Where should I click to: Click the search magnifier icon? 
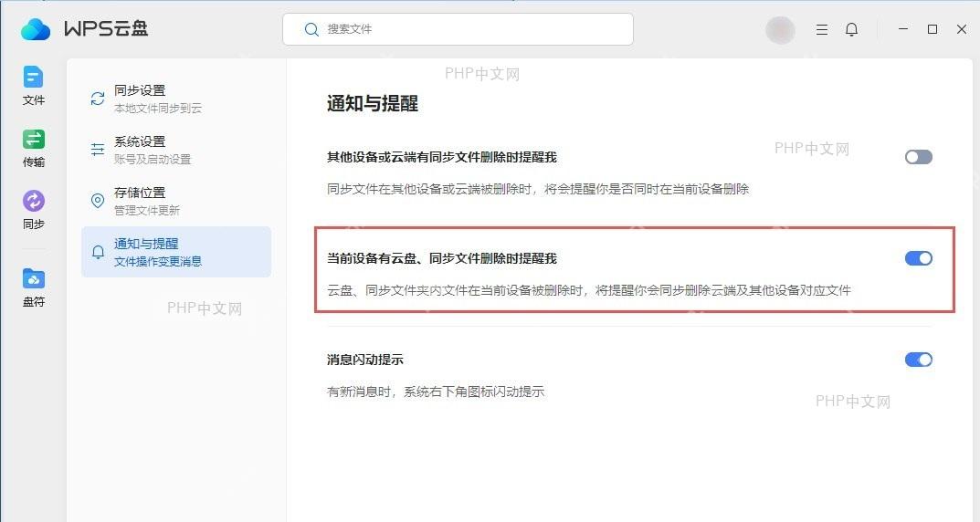point(311,29)
